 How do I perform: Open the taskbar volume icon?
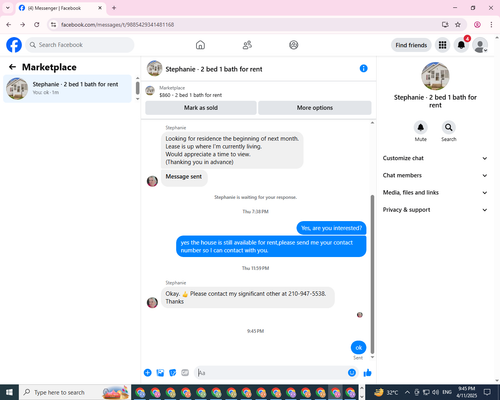[x=435, y=392]
